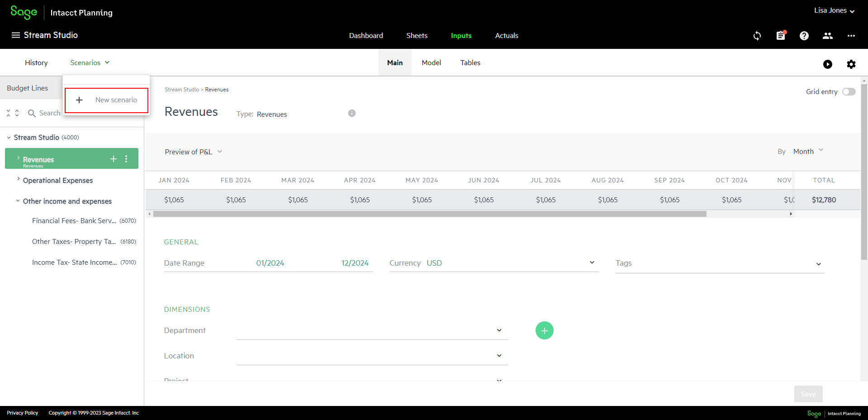
Task: Switch to the Model tab
Action: coord(432,63)
